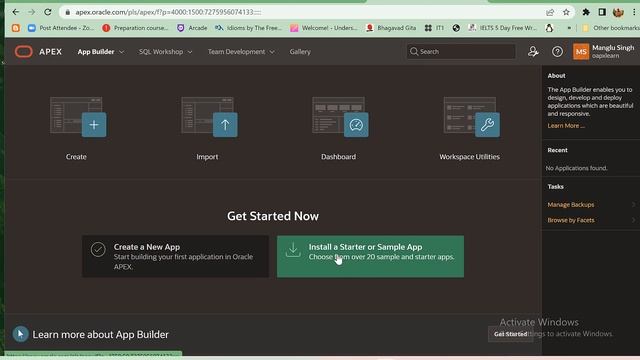This screenshot has height=360, width=640.
Task: Open the Chrome profile avatar
Action: pos(618,12)
